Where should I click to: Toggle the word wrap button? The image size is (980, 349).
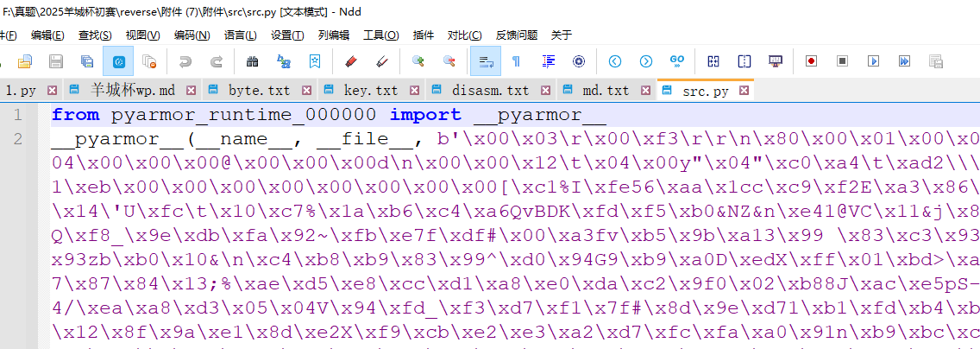point(485,61)
